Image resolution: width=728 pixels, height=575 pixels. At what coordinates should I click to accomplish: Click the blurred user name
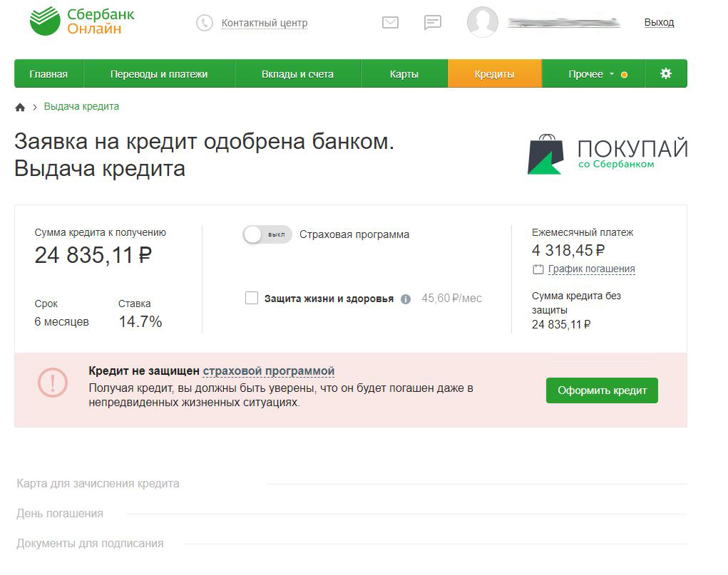tap(563, 23)
